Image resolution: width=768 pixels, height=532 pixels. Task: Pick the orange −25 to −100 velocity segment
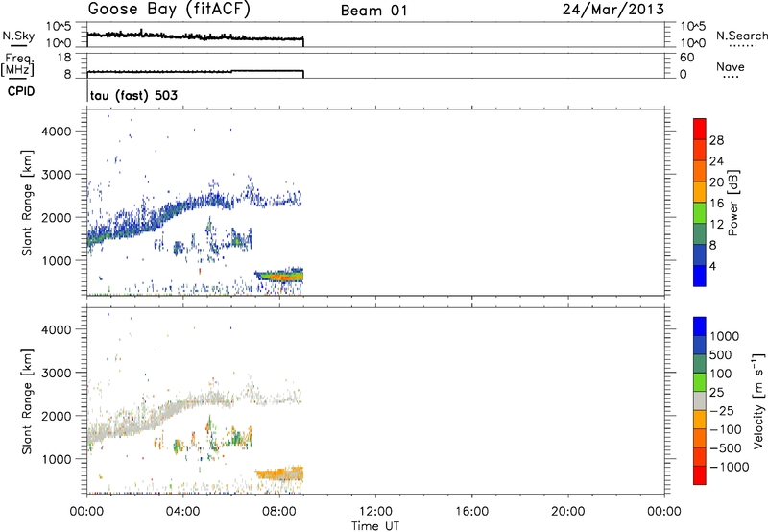700,420
